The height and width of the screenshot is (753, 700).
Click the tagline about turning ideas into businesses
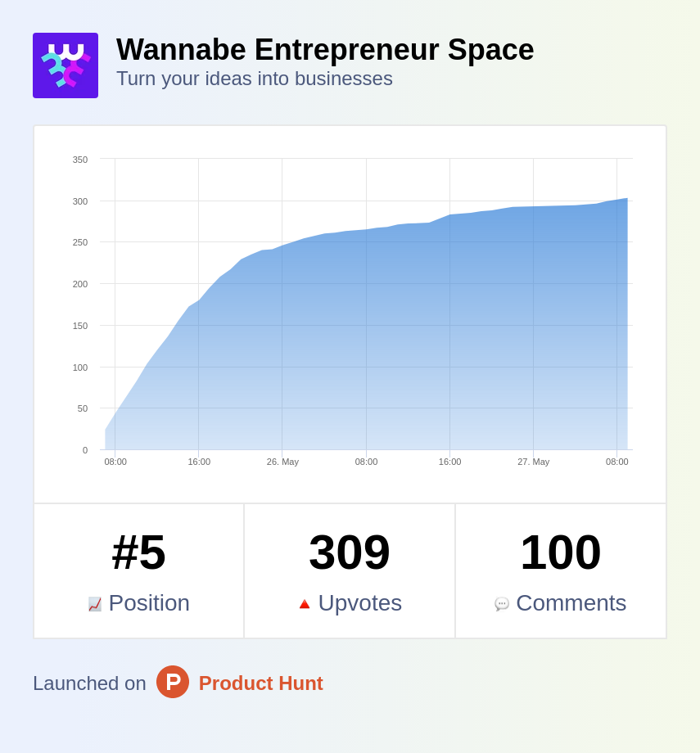[255, 79]
